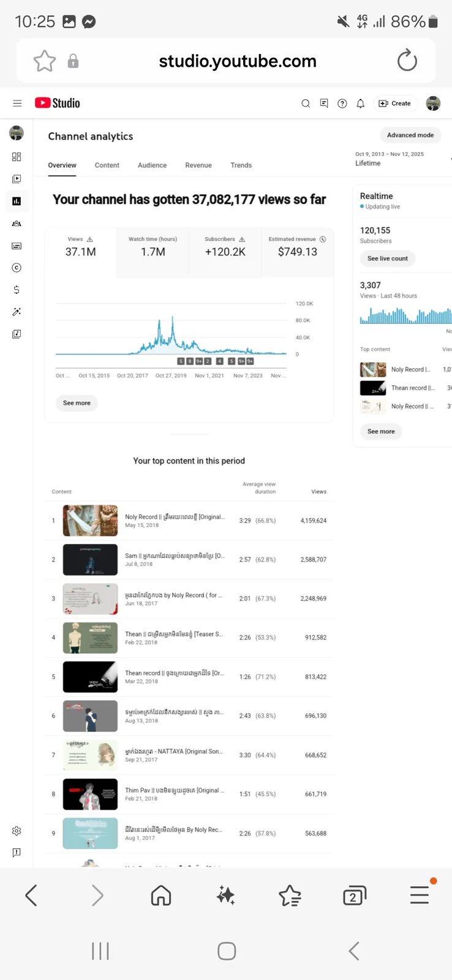Viewport: 452px width, 980px height.
Task: Select the Views 37.1M metric card
Action: pos(80,252)
